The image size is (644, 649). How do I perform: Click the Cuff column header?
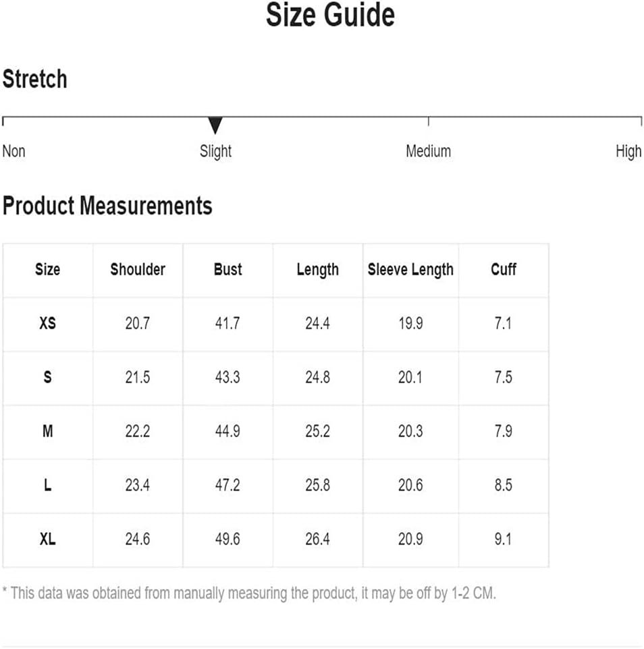pos(503,269)
